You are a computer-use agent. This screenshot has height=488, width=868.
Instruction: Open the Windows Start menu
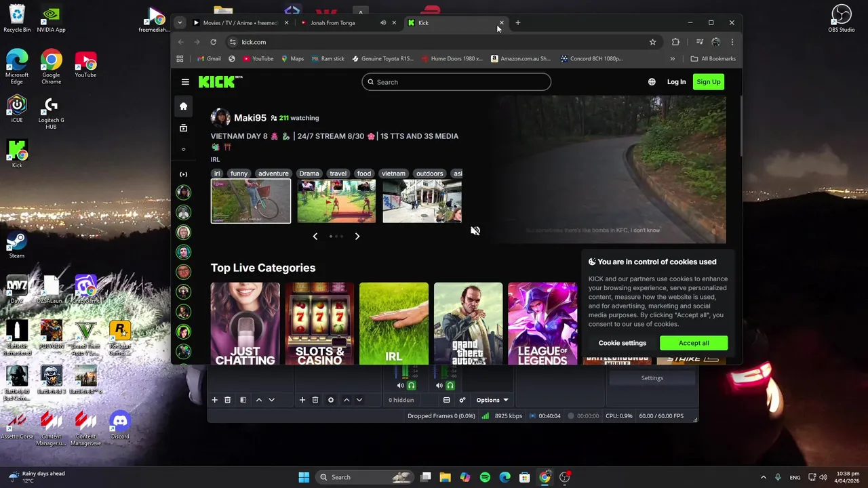click(304, 477)
